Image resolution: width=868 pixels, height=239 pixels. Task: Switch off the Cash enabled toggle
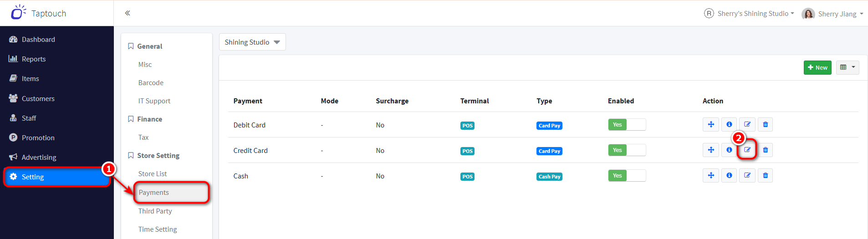[x=627, y=176]
